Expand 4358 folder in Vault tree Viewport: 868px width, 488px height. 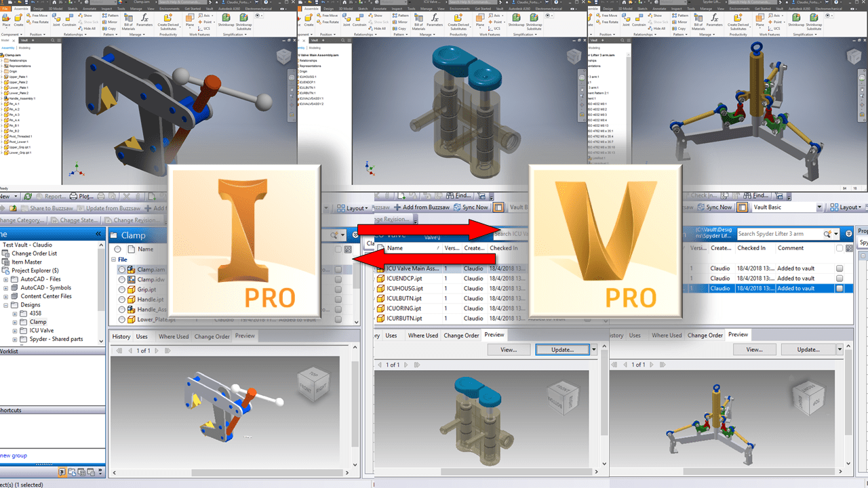click(15, 314)
